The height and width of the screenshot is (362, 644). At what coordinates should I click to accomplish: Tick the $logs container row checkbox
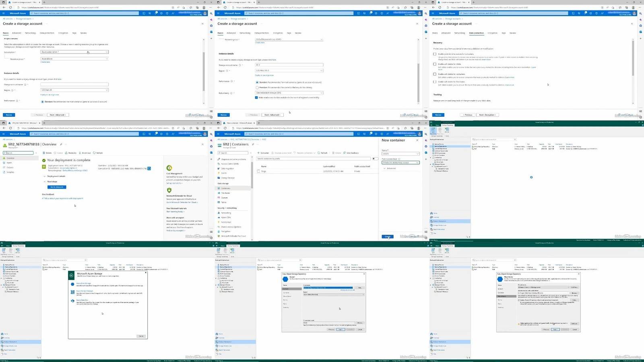(x=258, y=171)
